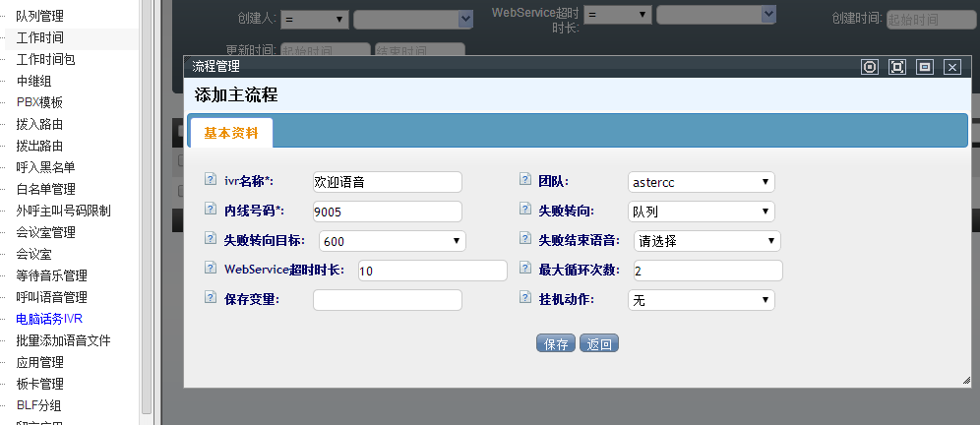Viewport: 980px width, 425px height.
Task: Open 电脑话务IVR in the sidebar
Action: pos(49,319)
